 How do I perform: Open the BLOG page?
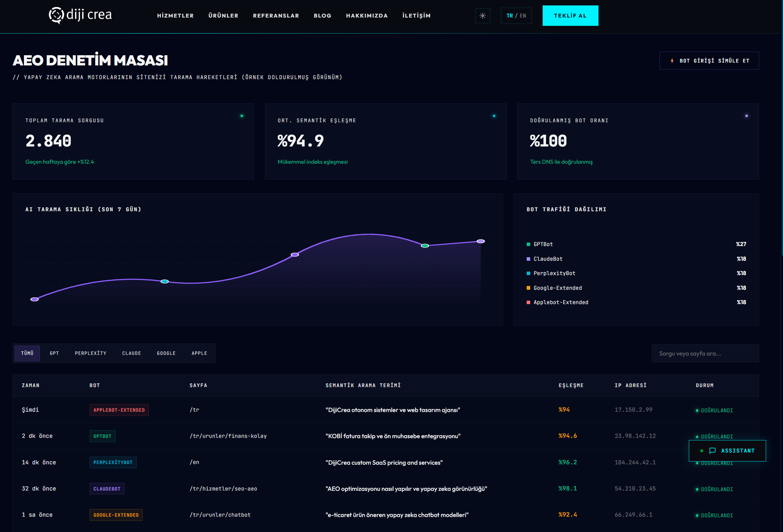(x=322, y=16)
